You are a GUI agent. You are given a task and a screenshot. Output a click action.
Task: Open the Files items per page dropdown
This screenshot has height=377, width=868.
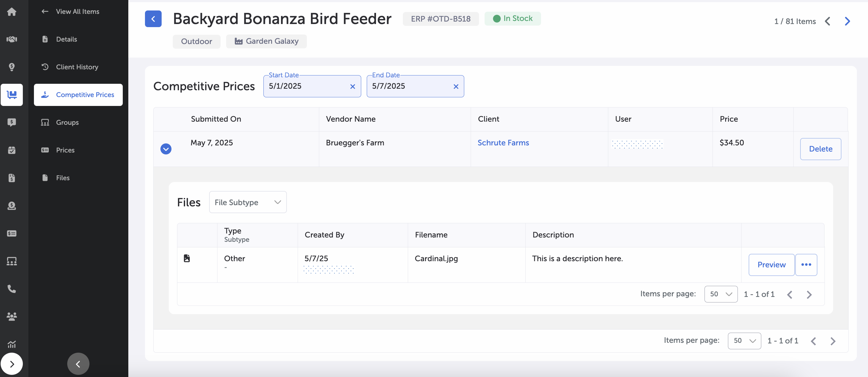721,294
